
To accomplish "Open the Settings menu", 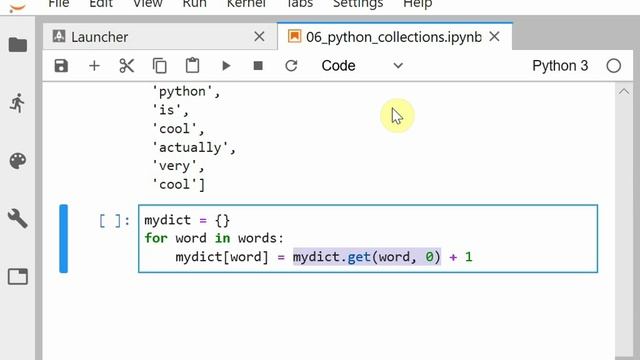I will coord(358,4).
